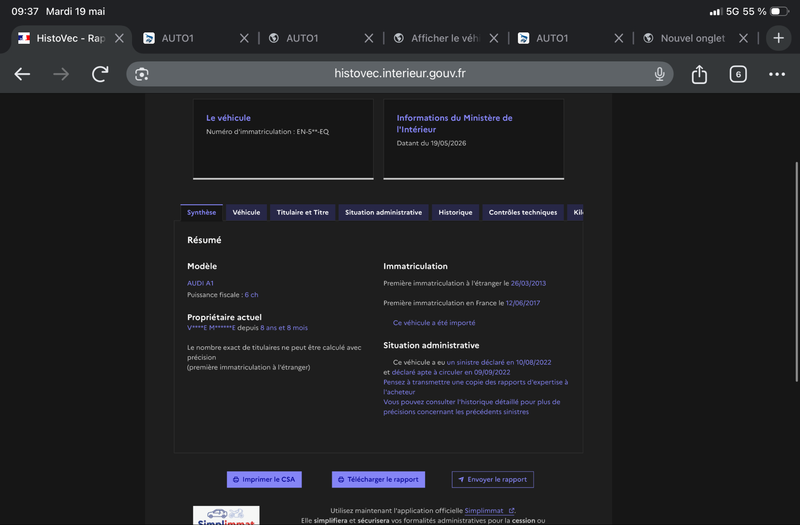Close the Nouvel onglet tab

coord(743,38)
